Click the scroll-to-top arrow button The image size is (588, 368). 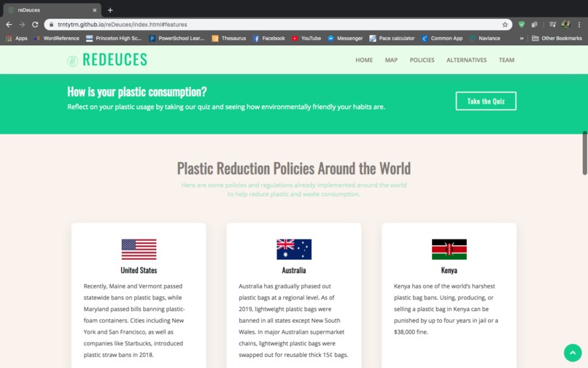[x=573, y=353]
